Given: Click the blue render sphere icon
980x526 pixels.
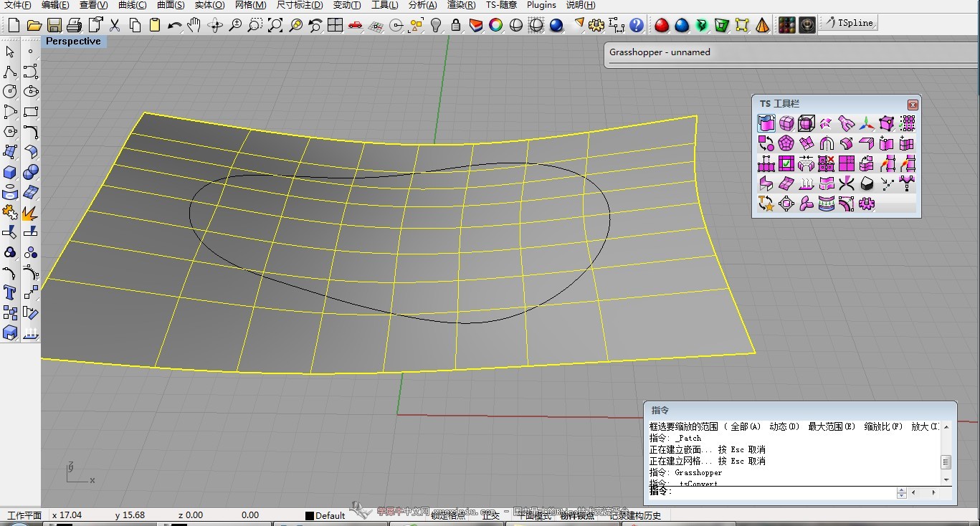Looking at the screenshot, I should tap(556, 25).
